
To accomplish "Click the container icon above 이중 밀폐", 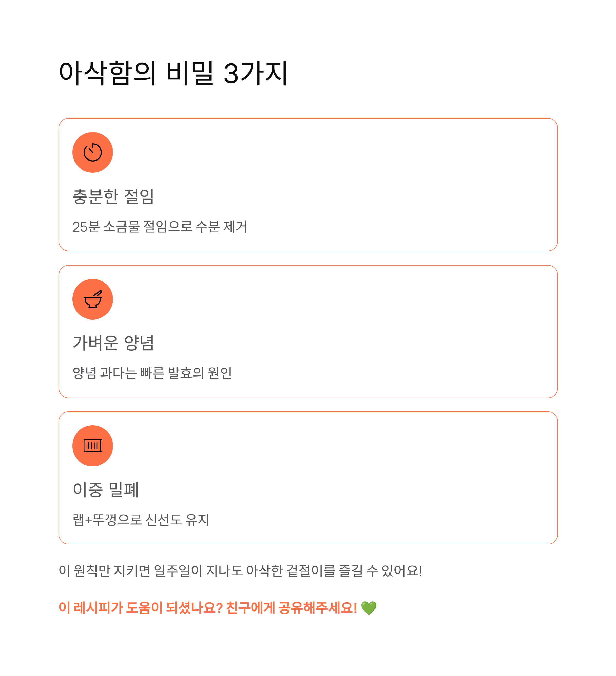I will (92, 446).
